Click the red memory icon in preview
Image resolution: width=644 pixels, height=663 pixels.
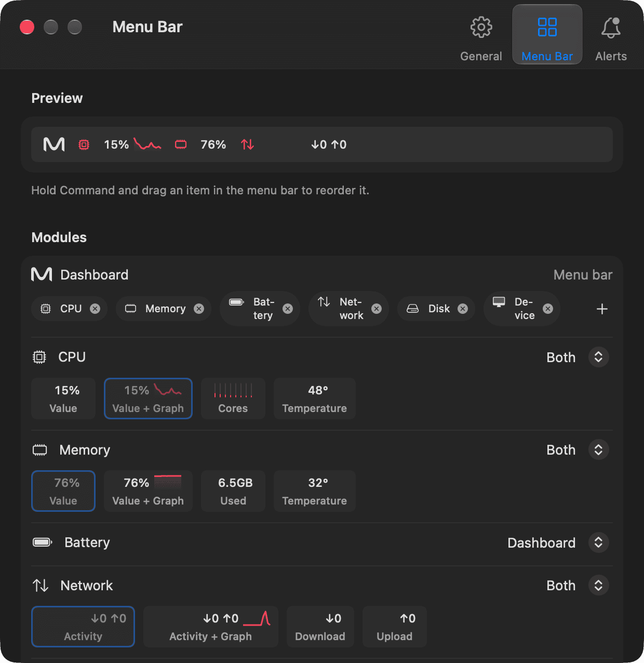(181, 144)
